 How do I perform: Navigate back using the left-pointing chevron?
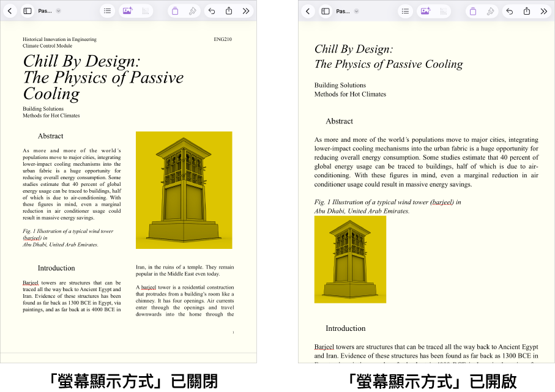(10, 10)
